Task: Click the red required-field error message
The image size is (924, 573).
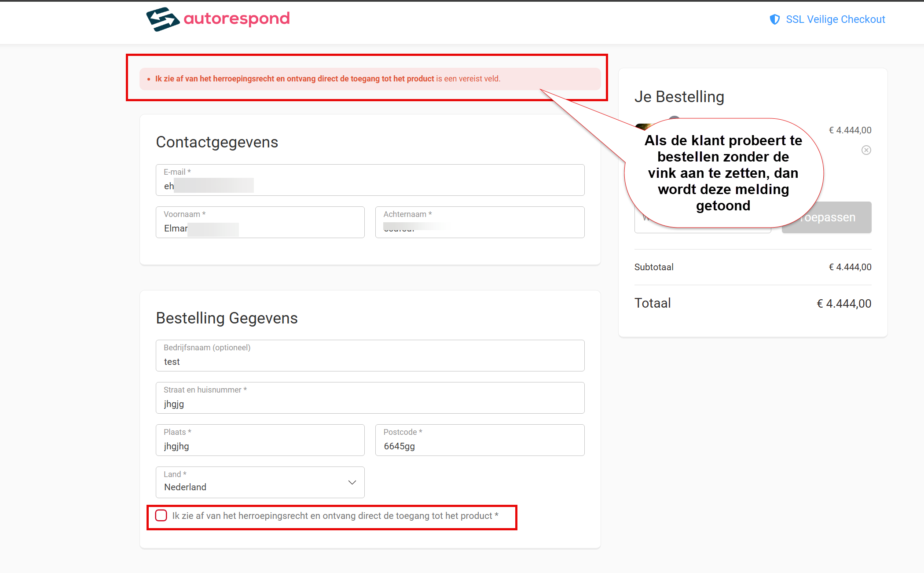Action: pyautogui.click(x=327, y=79)
